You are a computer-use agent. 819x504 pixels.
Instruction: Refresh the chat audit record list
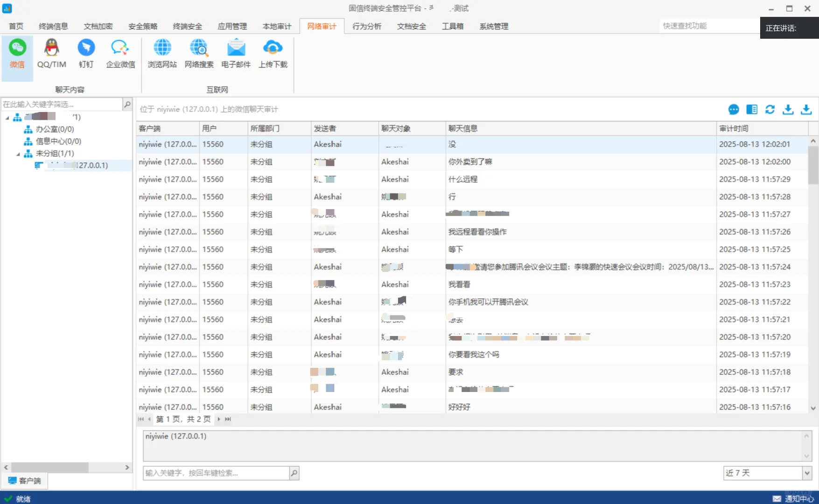click(770, 109)
